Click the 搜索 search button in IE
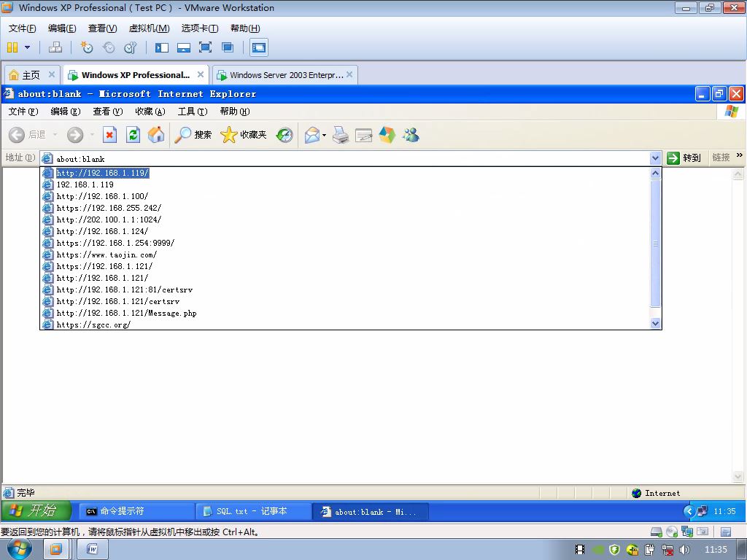The width and height of the screenshot is (747, 560). pos(193,135)
